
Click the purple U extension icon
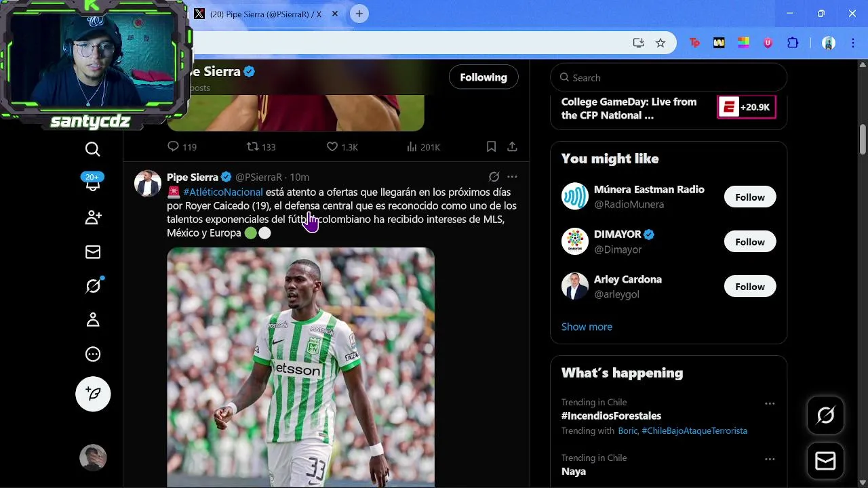coord(768,43)
